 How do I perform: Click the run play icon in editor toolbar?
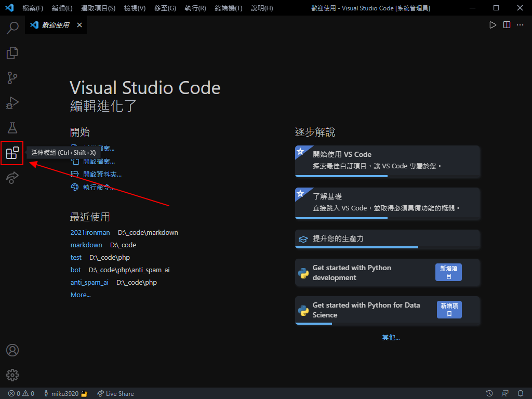click(x=493, y=25)
